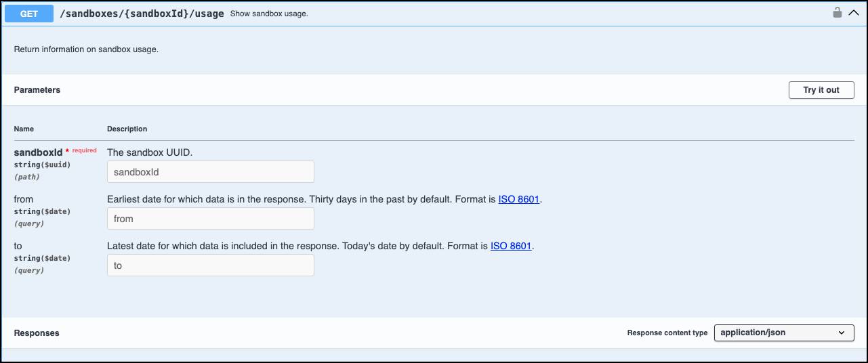Click 'Show sandbox usage.' summary text
This screenshot has width=868, height=363.
click(x=269, y=14)
